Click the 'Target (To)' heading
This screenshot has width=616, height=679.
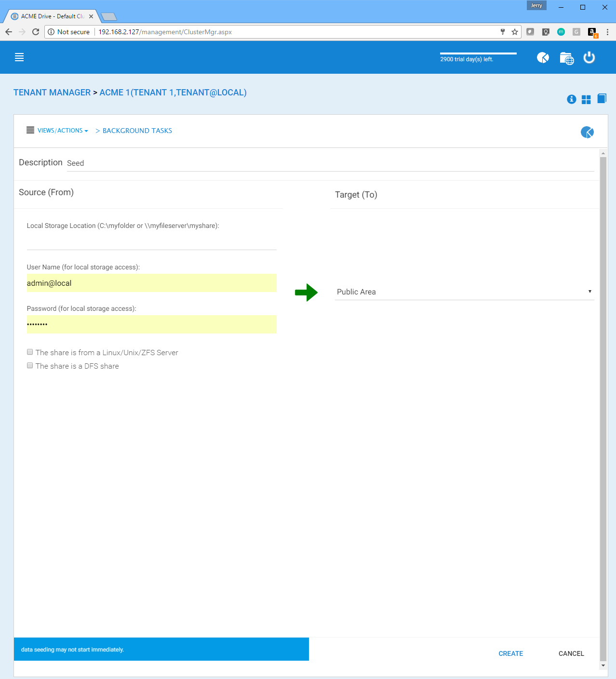[356, 195]
